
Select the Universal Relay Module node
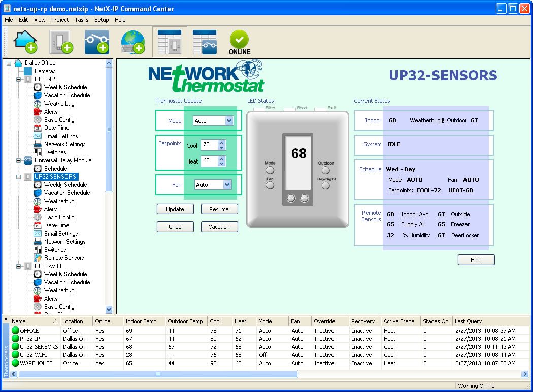pos(63,160)
